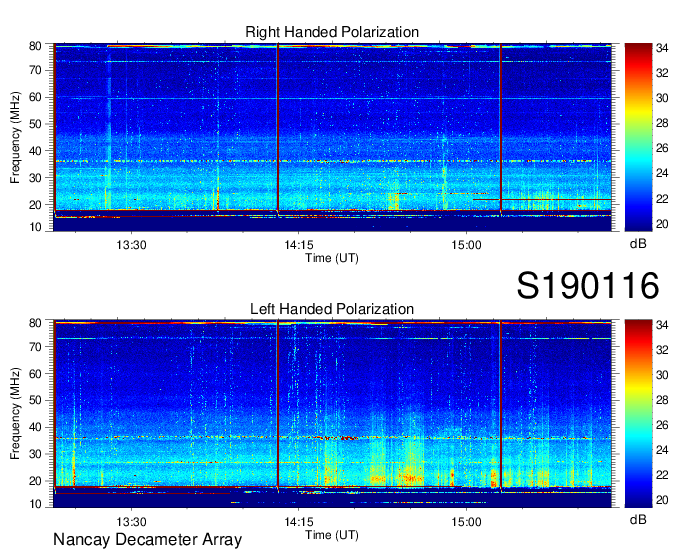The height and width of the screenshot is (552, 680).
Task: Click the right-handed spectrogram plot
Action: [x=332, y=137]
